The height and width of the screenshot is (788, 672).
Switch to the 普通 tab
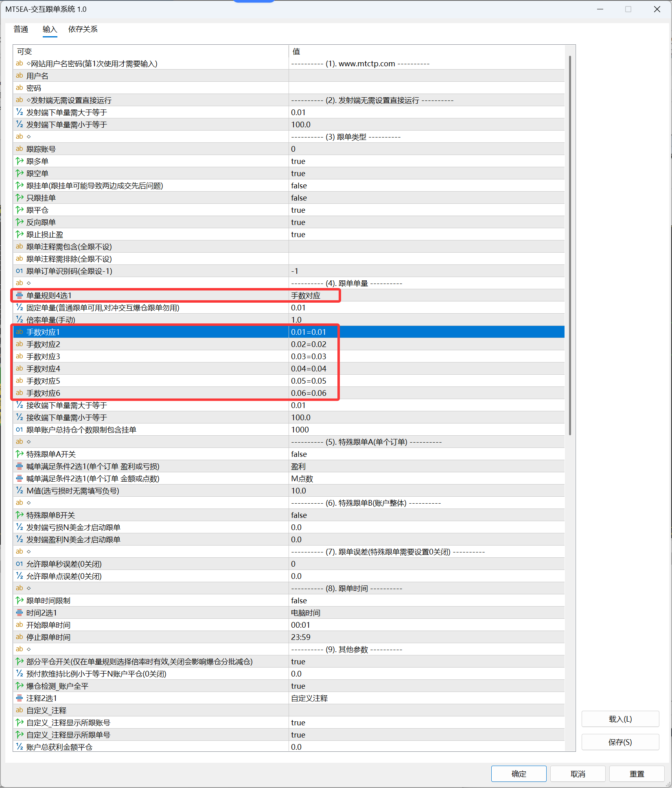[x=20, y=29]
